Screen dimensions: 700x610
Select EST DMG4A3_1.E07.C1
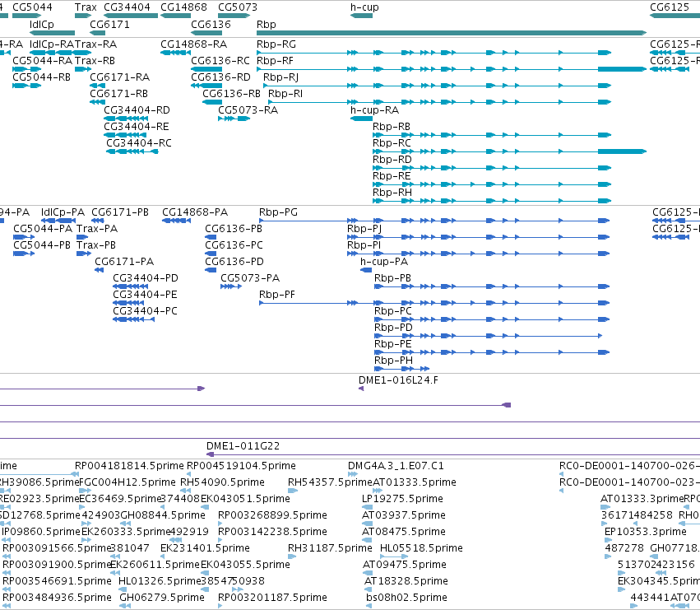pos(396,466)
